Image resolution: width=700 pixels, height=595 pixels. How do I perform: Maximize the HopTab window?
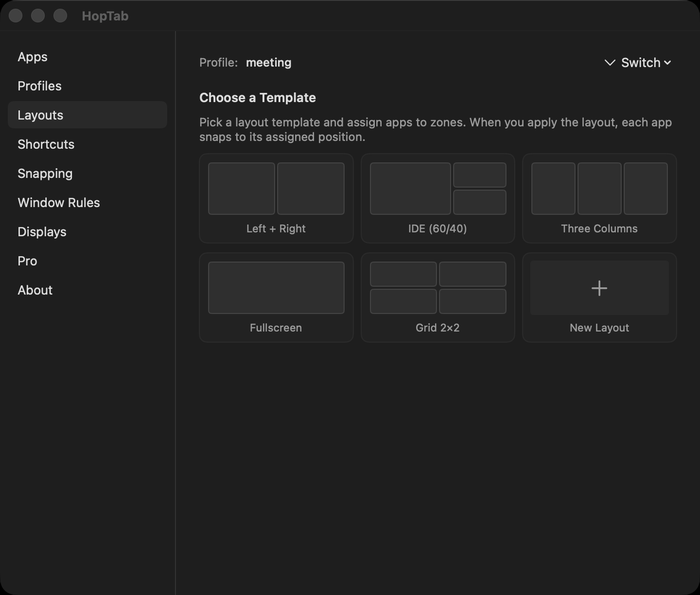pos(60,16)
